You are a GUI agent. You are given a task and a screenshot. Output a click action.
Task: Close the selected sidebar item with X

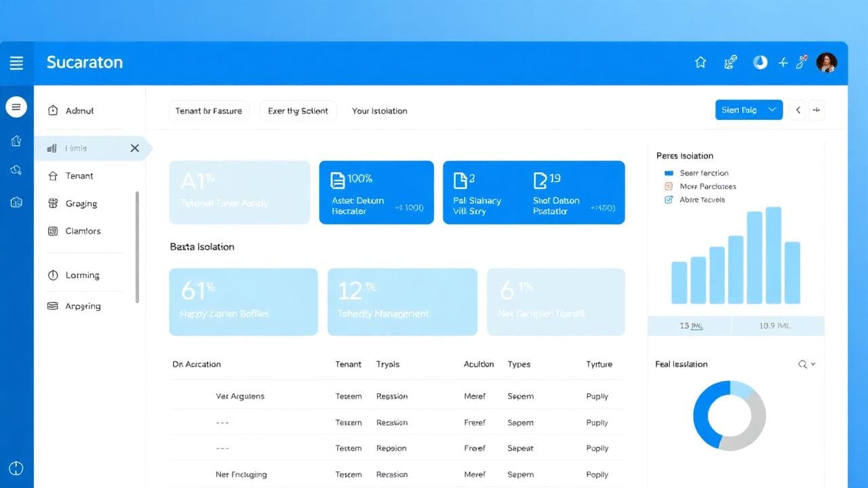tap(134, 148)
